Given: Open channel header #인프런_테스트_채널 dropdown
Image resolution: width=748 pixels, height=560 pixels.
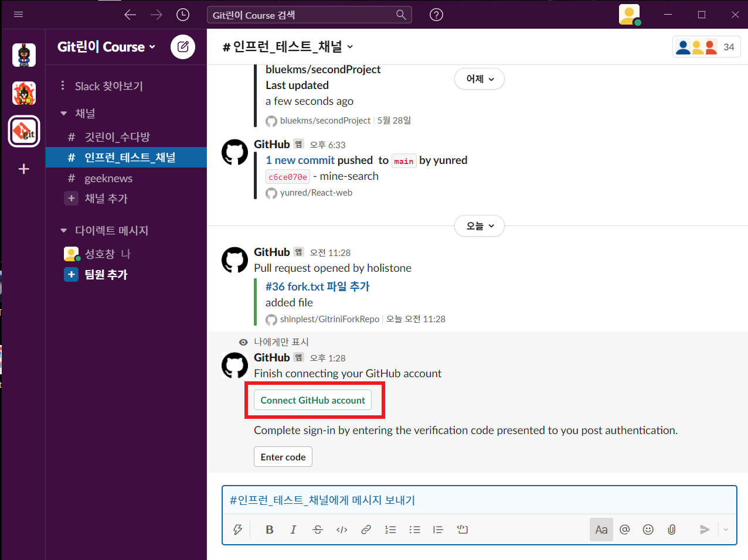Looking at the screenshot, I should (x=288, y=46).
